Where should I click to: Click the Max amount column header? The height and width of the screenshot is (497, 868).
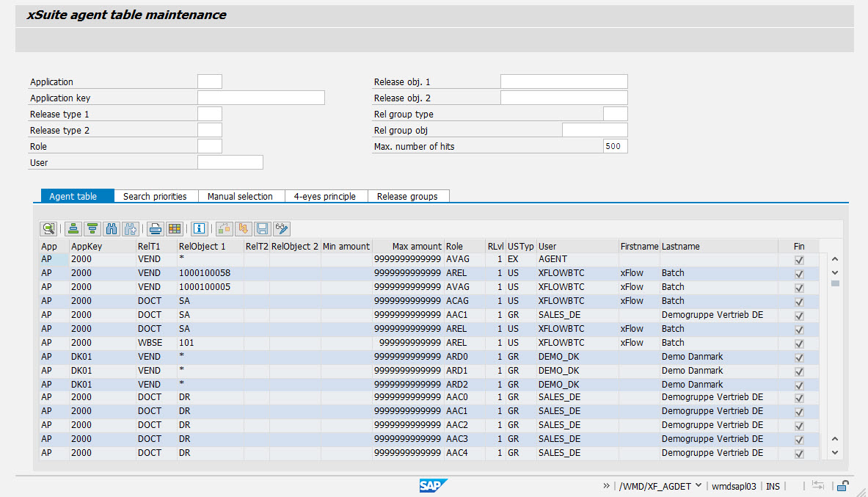click(x=416, y=247)
